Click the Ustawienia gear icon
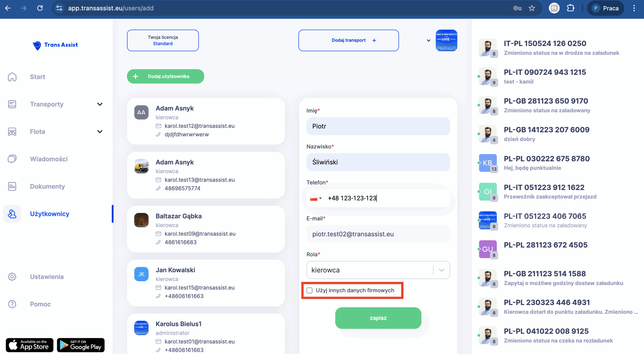Screen dimensions: 644x354 [12, 277]
